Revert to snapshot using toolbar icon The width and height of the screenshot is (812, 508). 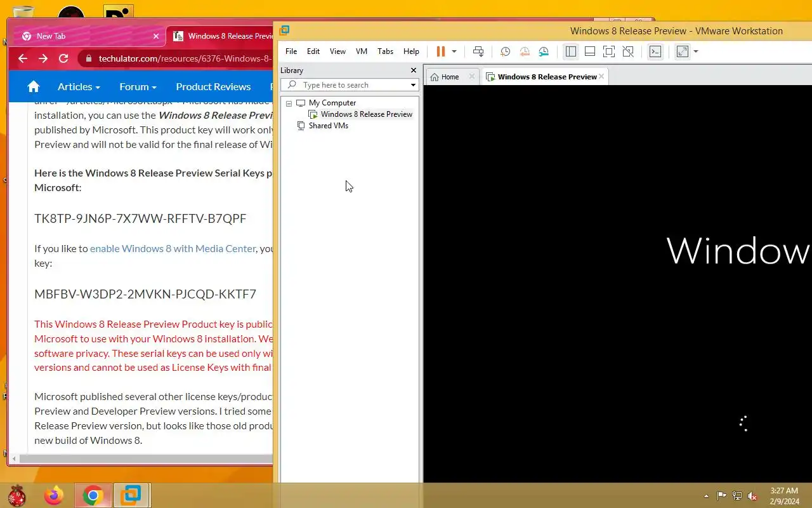[524, 51]
